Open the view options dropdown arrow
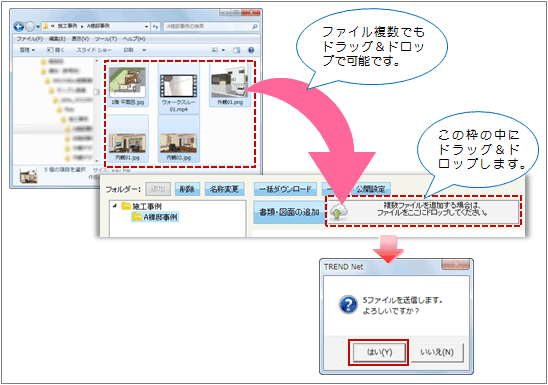The image size is (548, 385). tap(223, 50)
